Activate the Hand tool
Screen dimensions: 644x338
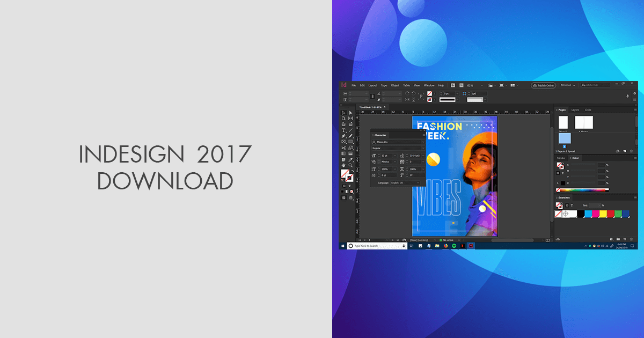343,164
